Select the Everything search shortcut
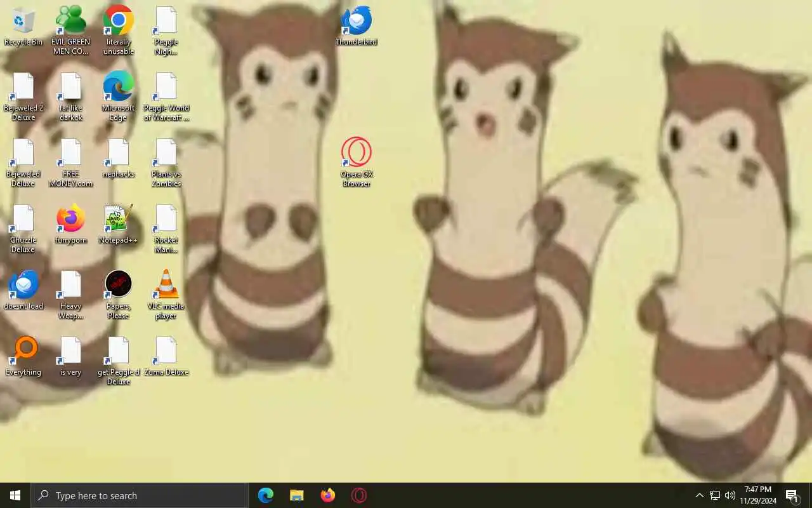Image resolution: width=812 pixels, height=508 pixels. point(23,357)
